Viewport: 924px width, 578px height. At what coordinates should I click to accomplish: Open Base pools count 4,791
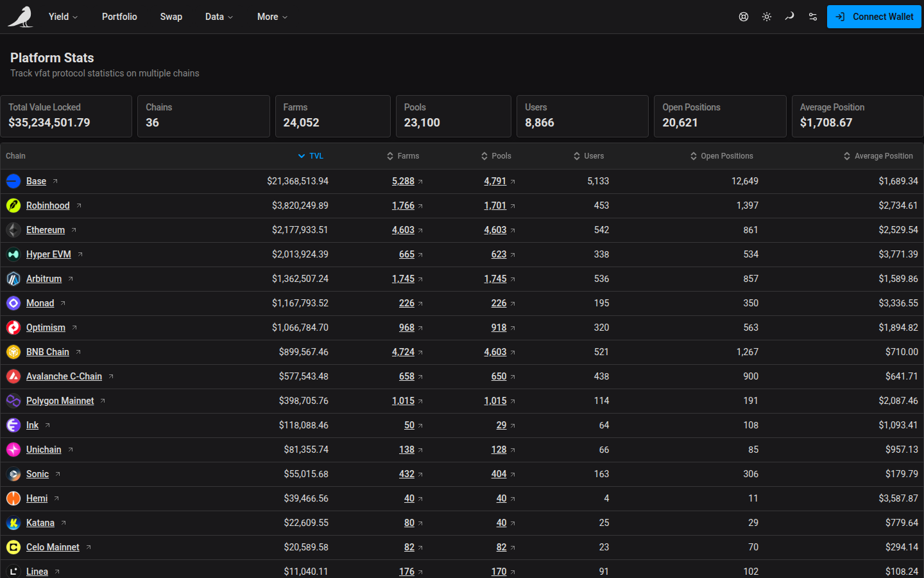click(x=495, y=181)
